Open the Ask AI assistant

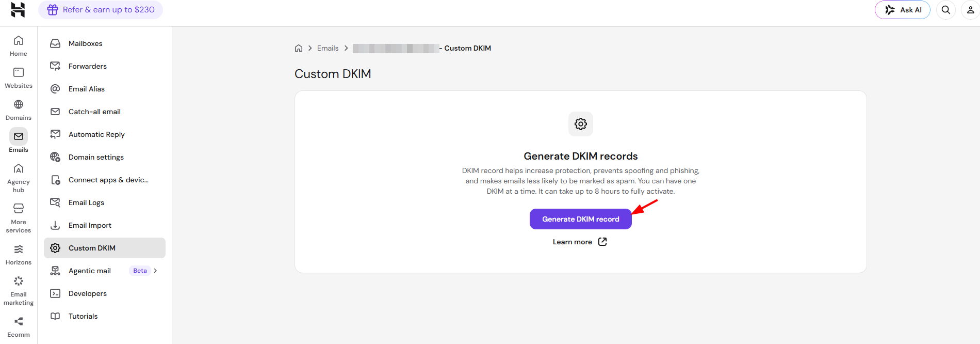[x=903, y=10]
